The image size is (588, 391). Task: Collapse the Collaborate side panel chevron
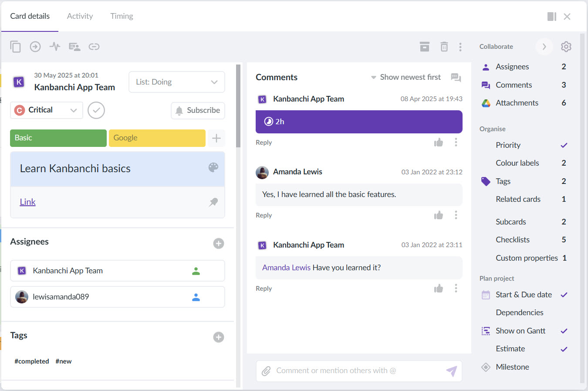[544, 47]
